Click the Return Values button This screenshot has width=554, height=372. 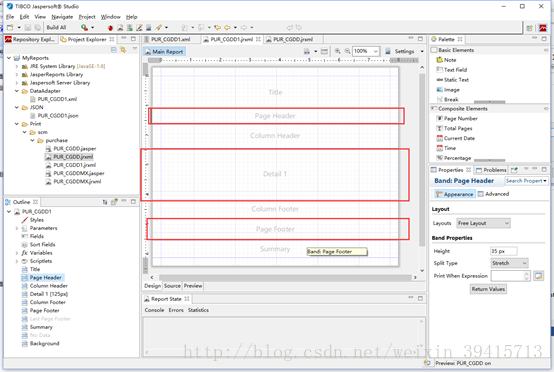[x=488, y=289]
